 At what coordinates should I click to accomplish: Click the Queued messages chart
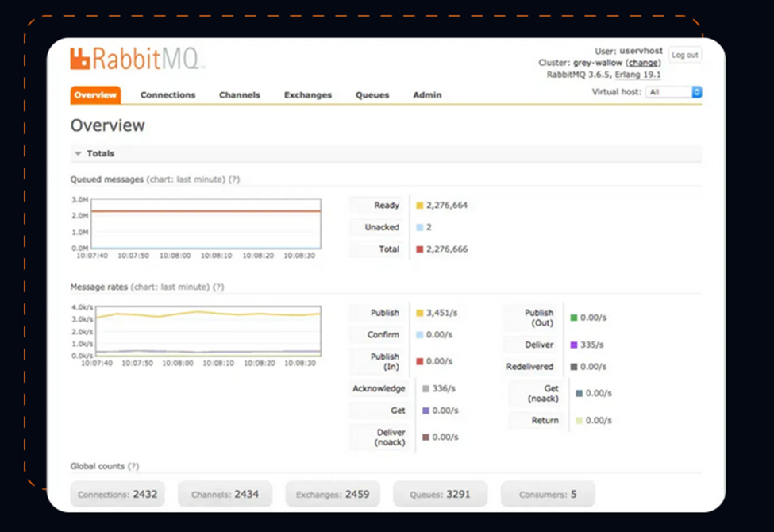(206, 224)
